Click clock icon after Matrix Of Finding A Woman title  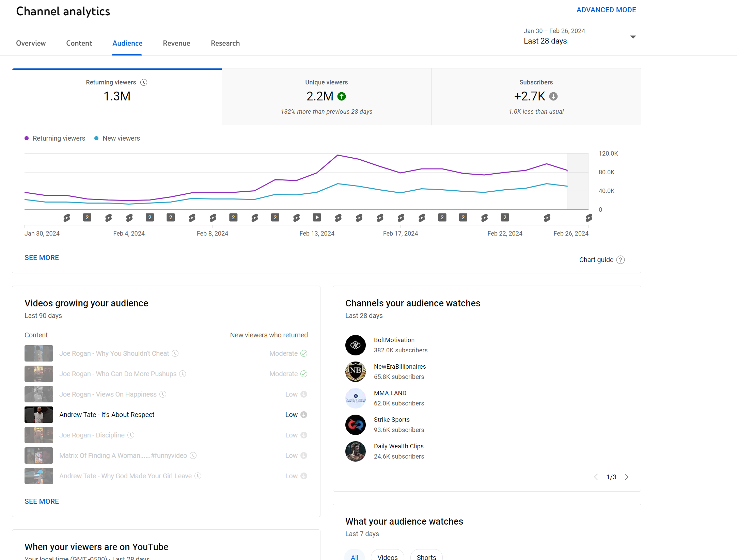[x=193, y=455]
